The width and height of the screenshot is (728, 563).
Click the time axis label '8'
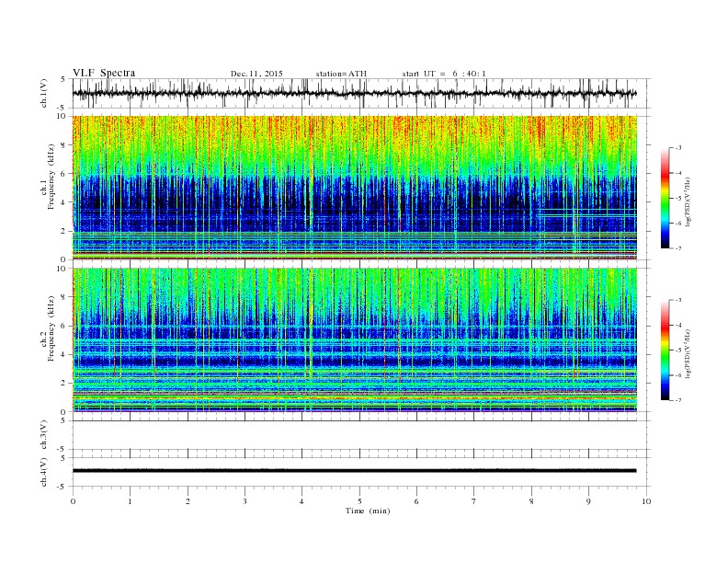coord(531,501)
